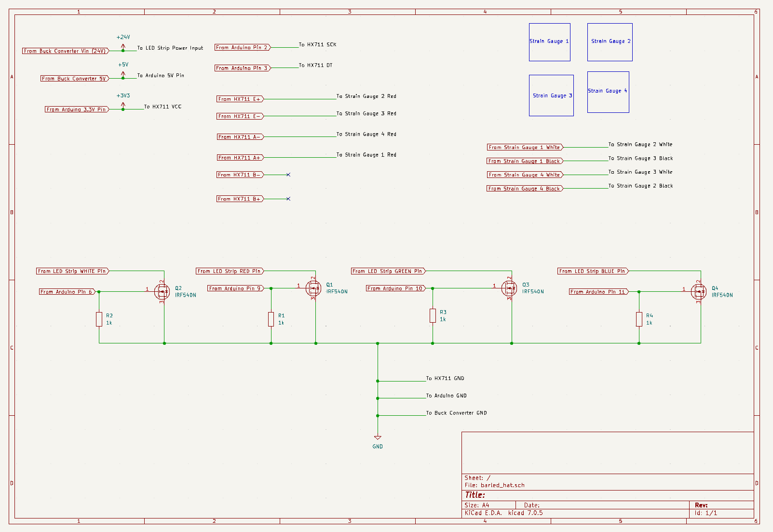Select resistor R3 near Arduino Pin 10
This screenshot has height=532, width=773.
(x=433, y=316)
